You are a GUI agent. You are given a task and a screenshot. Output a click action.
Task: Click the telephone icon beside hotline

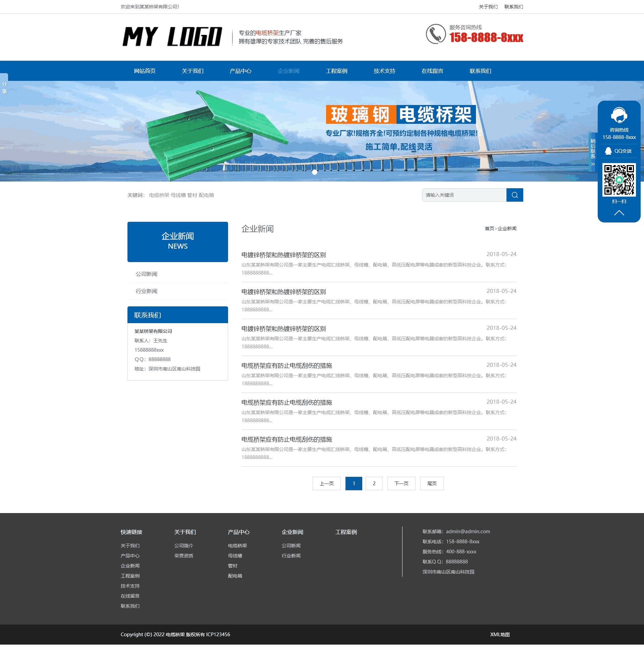click(x=435, y=34)
